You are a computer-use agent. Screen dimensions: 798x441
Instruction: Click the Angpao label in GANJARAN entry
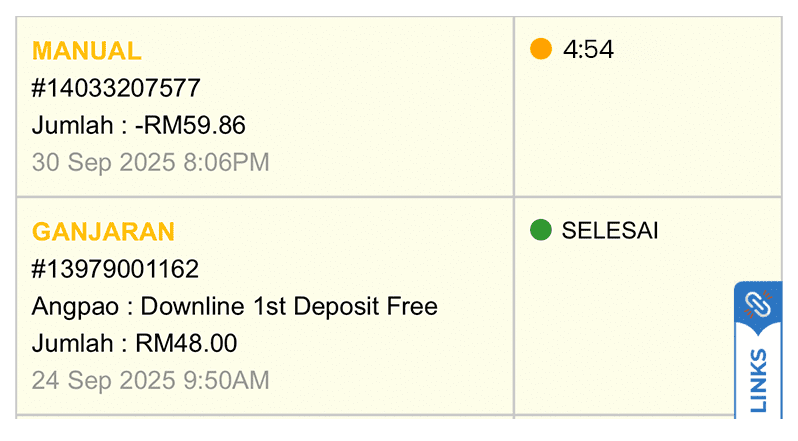(71, 306)
